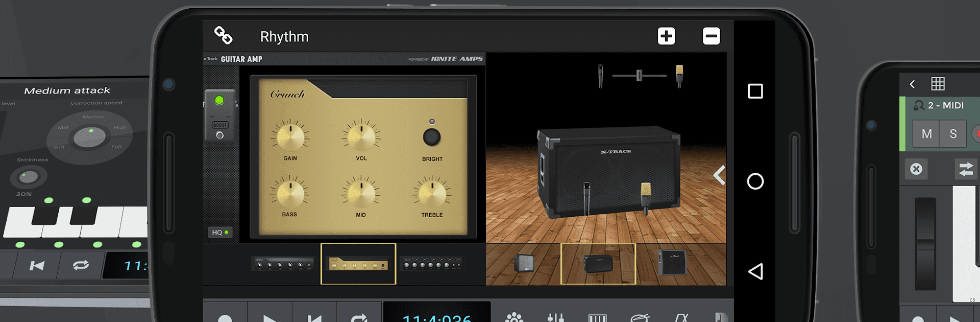Toggle loop on left phone
The width and height of the screenshot is (980, 322).
click(81, 265)
